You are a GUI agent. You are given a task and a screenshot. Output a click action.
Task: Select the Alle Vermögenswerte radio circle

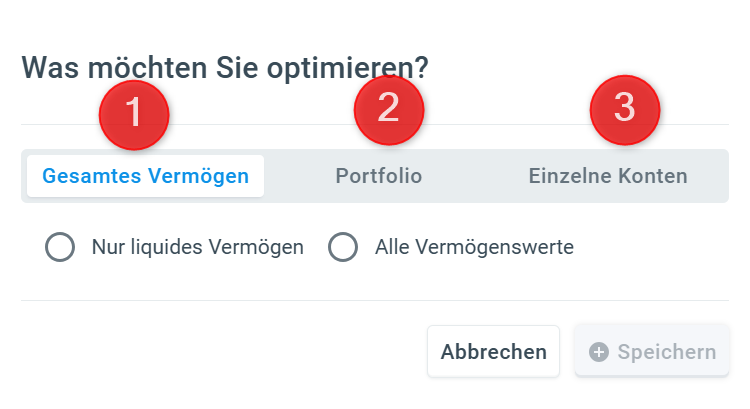(x=343, y=247)
